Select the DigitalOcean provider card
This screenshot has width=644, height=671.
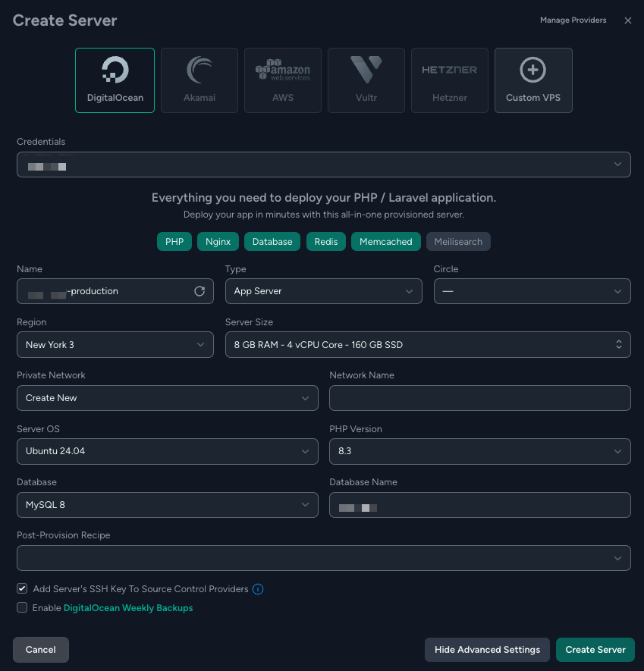(x=115, y=80)
